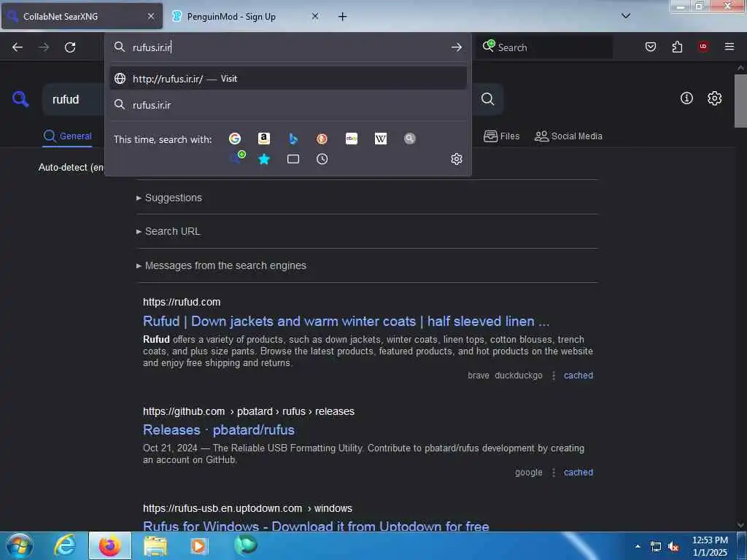Open the Auto-detect language dropdown
Image resolution: width=747 pixels, height=560 pixels.
71,167
